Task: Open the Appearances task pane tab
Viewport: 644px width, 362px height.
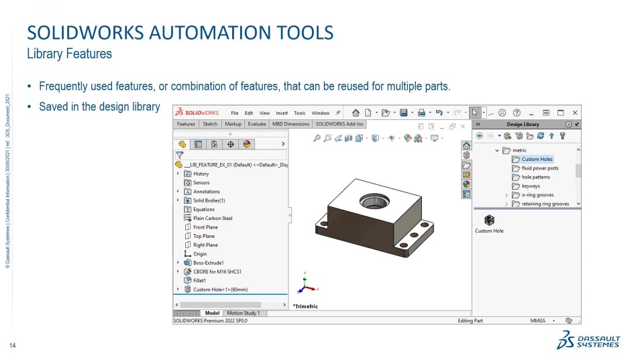Action: 466,184
